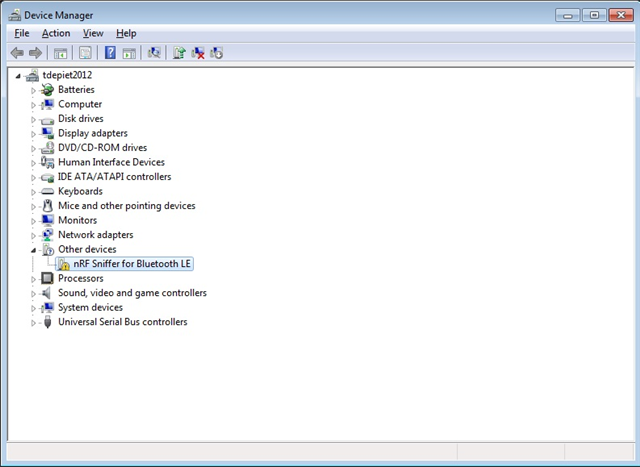Toggle the console tree toolbar icon
Viewport: 640px width, 467px height.
[x=60, y=53]
